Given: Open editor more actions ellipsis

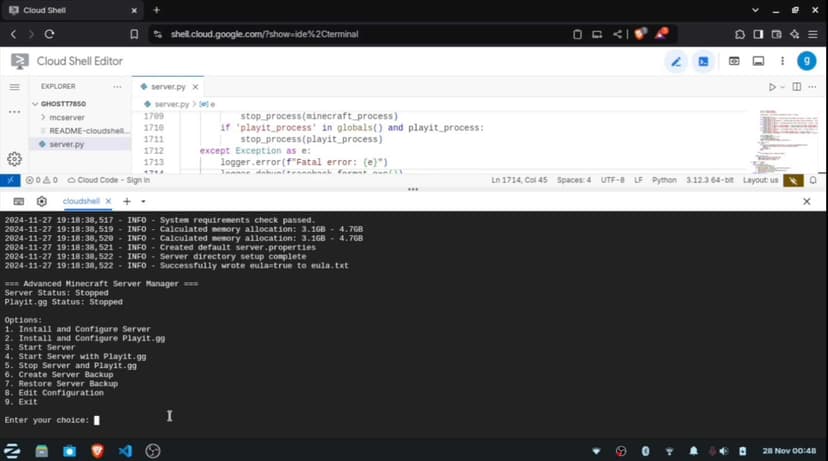Looking at the screenshot, I should pos(812,87).
